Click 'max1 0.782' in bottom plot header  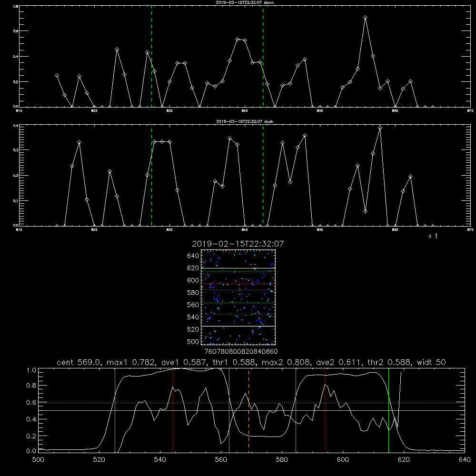(x=132, y=362)
